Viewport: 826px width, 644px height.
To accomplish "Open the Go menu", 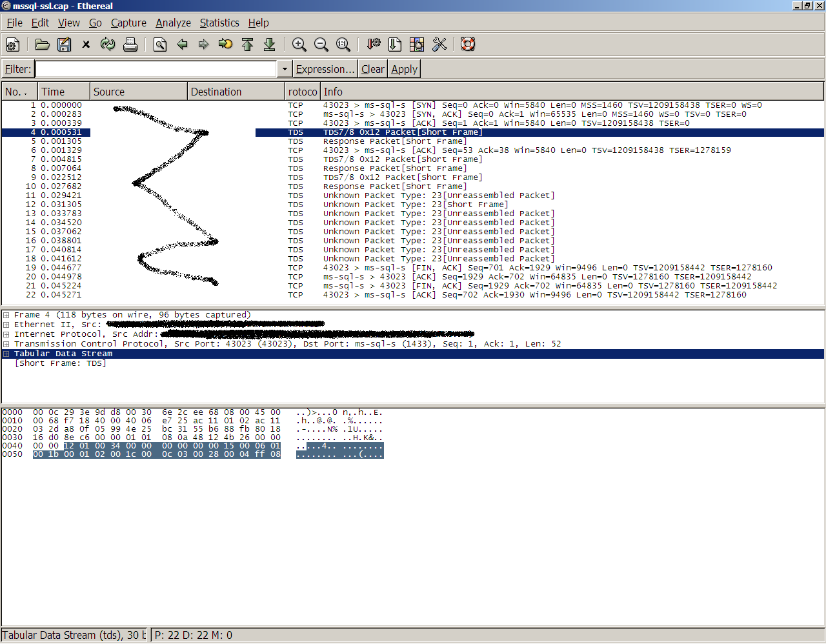I will click(x=96, y=23).
